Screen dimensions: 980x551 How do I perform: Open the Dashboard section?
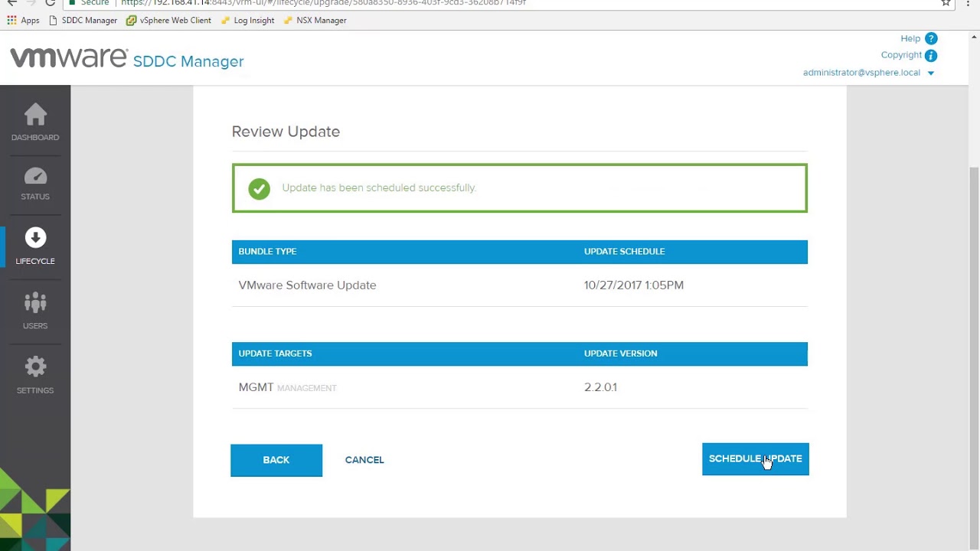(x=35, y=122)
